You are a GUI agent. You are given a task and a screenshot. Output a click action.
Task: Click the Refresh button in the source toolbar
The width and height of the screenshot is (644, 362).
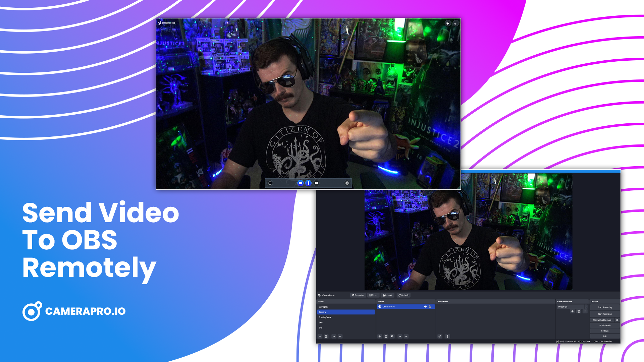coord(404,295)
